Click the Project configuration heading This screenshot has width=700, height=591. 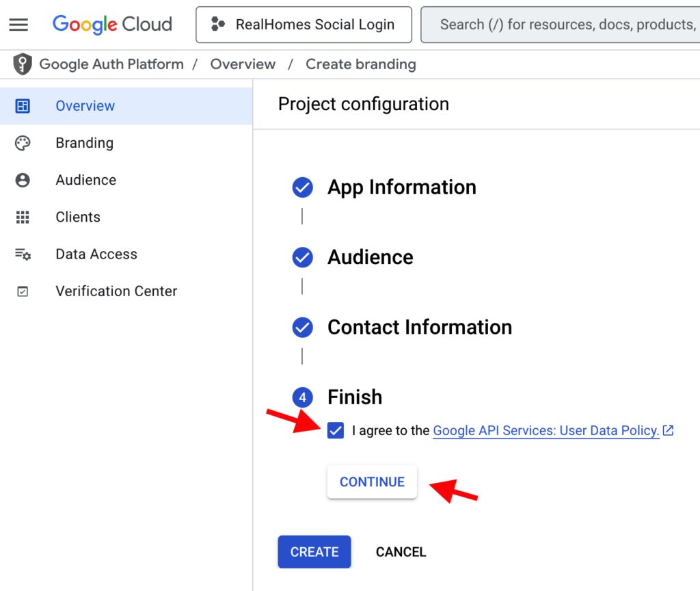tap(364, 104)
